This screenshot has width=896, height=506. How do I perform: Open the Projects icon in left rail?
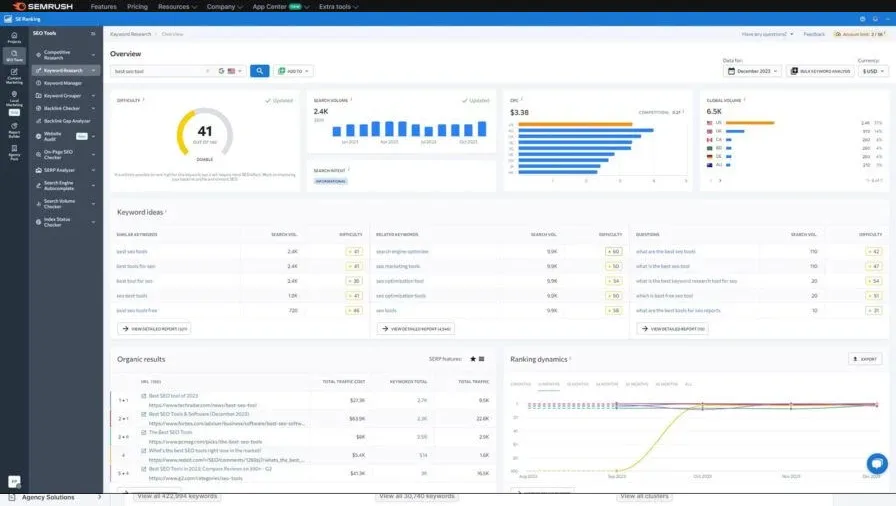pyautogui.click(x=14, y=38)
